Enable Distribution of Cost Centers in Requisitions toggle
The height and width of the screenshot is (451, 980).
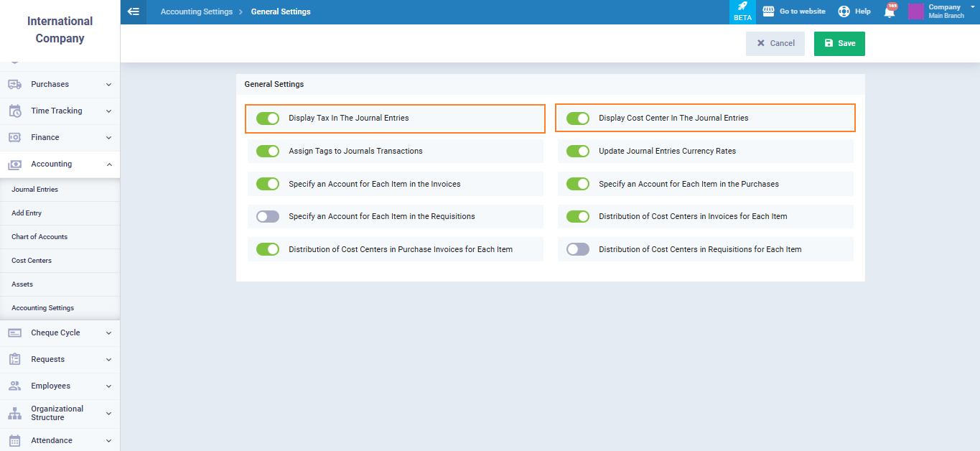click(x=578, y=249)
